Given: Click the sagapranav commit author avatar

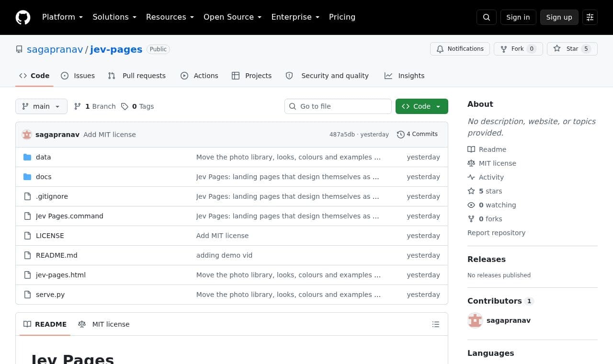Looking at the screenshot, I should pyautogui.click(x=27, y=135).
